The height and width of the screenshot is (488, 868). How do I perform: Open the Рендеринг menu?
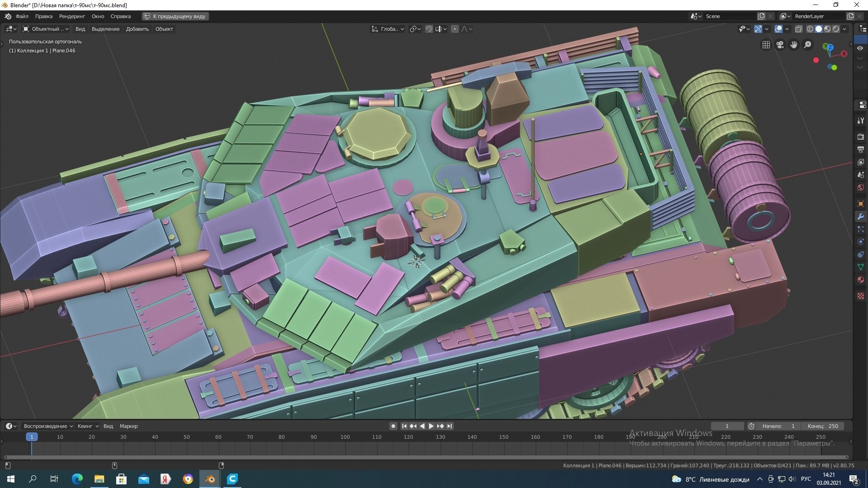click(x=72, y=16)
